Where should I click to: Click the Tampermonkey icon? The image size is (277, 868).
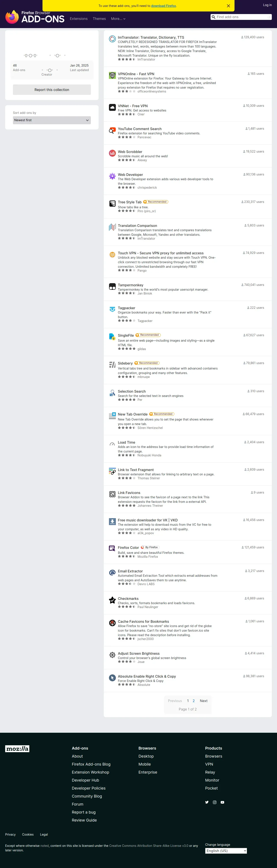112,287
